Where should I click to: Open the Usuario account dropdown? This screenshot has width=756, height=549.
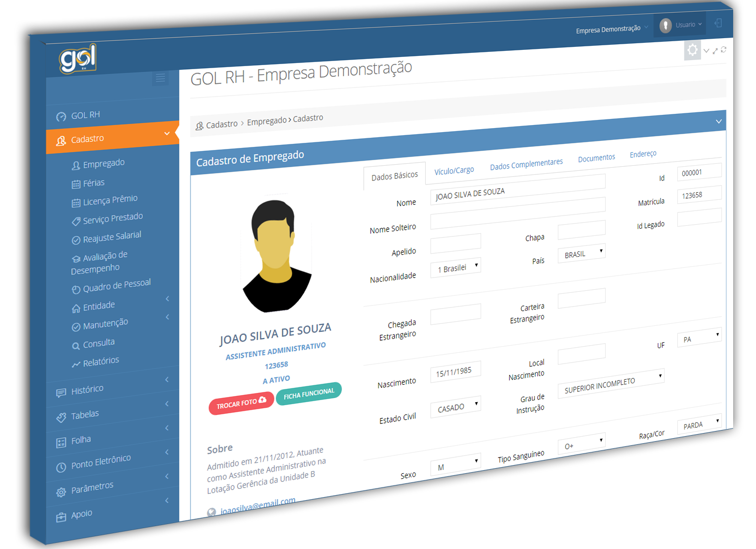pyautogui.click(x=681, y=24)
